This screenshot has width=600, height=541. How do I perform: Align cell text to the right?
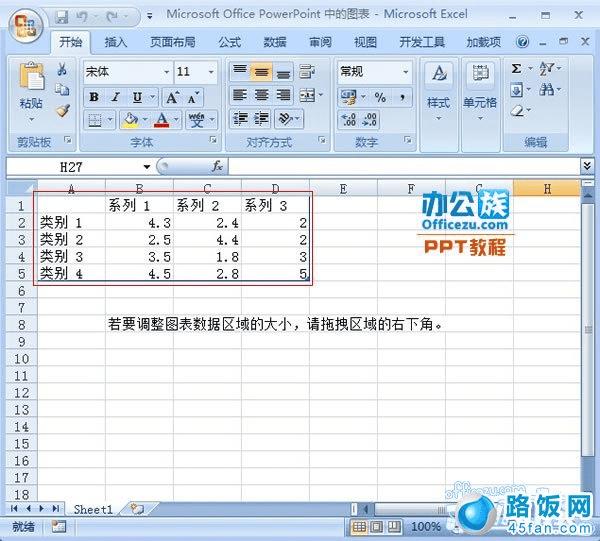click(x=283, y=95)
